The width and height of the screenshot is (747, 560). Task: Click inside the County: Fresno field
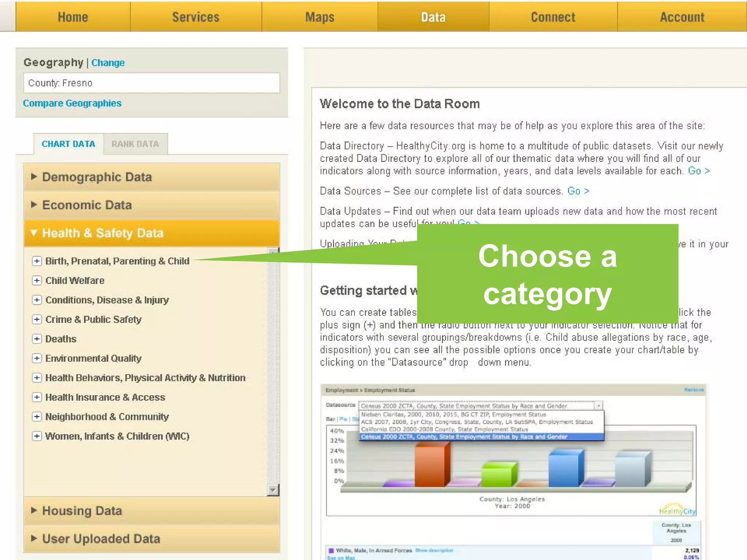point(152,83)
